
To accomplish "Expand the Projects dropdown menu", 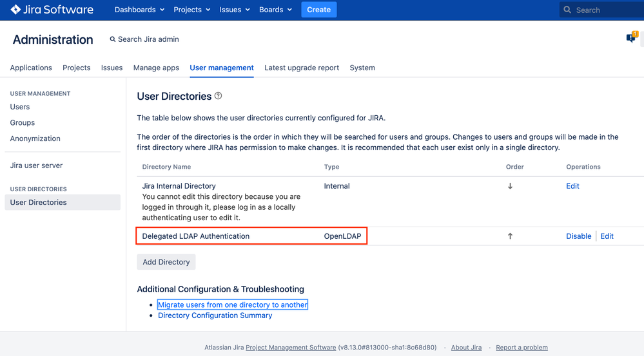I will (192, 10).
